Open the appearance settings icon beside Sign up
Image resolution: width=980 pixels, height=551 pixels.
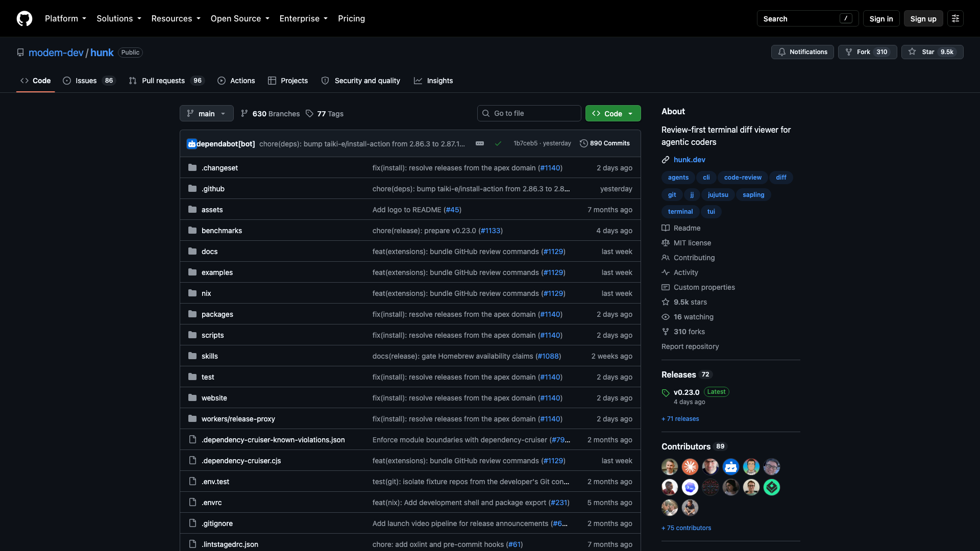[x=955, y=18]
